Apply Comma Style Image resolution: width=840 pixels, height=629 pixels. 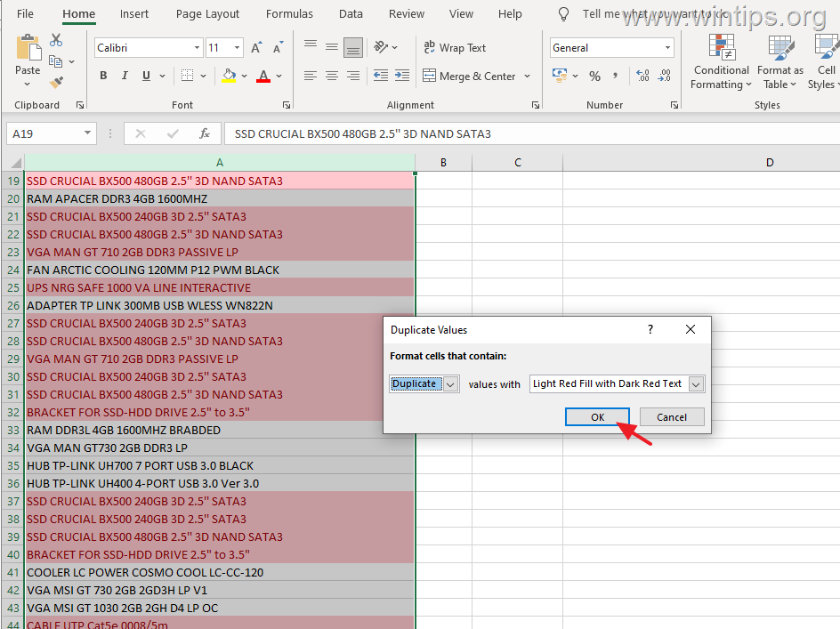616,76
